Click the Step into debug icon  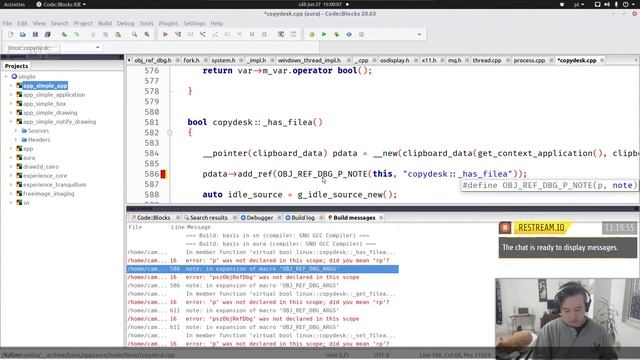point(203,35)
